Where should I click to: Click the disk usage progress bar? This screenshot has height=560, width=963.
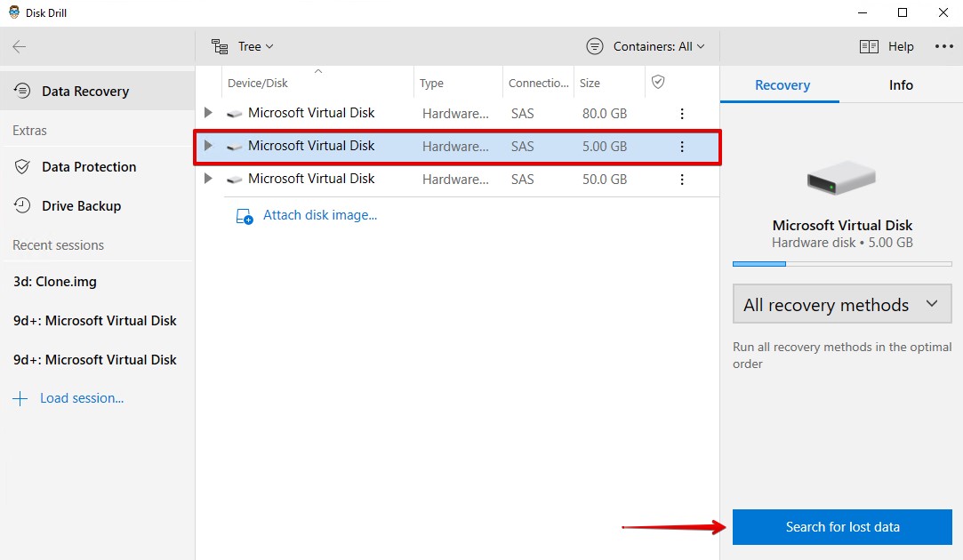[x=842, y=264]
